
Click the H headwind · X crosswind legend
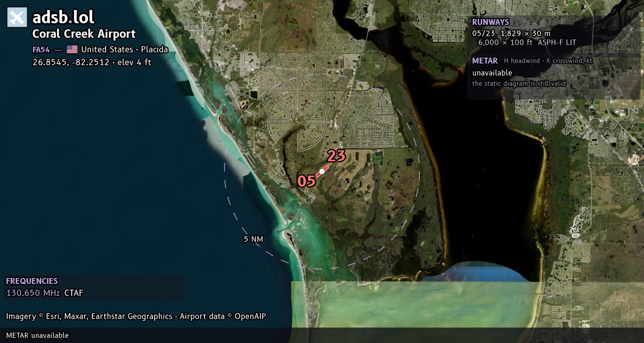pos(548,61)
